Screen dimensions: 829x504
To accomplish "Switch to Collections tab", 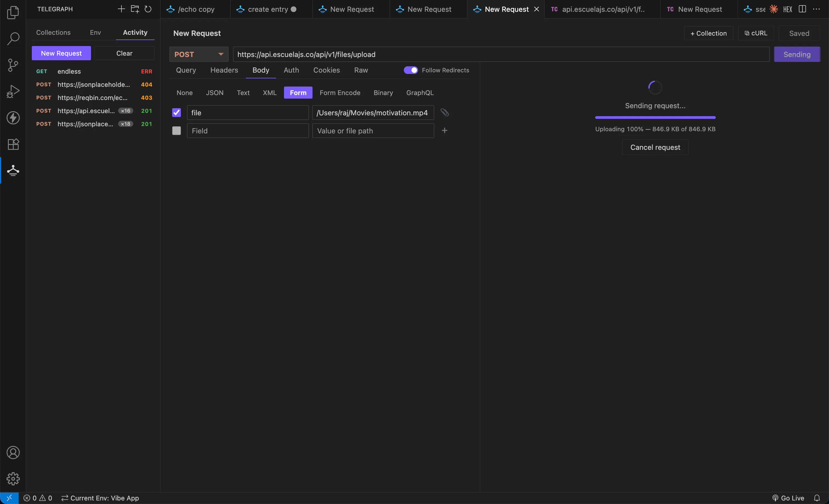I will pyautogui.click(x=53, y=32).
